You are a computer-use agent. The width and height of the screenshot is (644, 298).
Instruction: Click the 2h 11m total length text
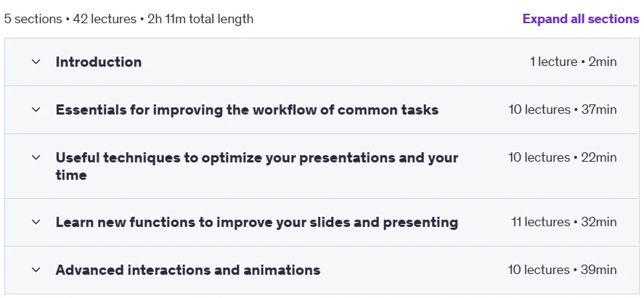pos(200,19)
